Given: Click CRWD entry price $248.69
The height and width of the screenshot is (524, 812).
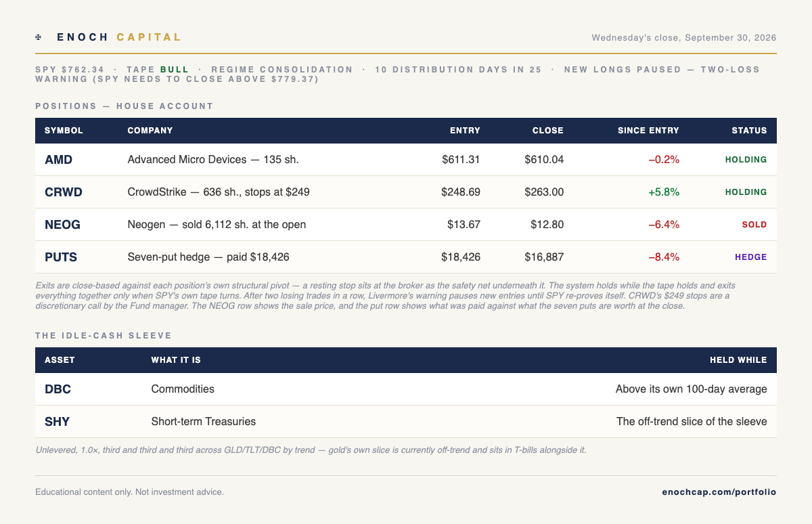Looking at the screenshot, I should click(x=461, y=192).
